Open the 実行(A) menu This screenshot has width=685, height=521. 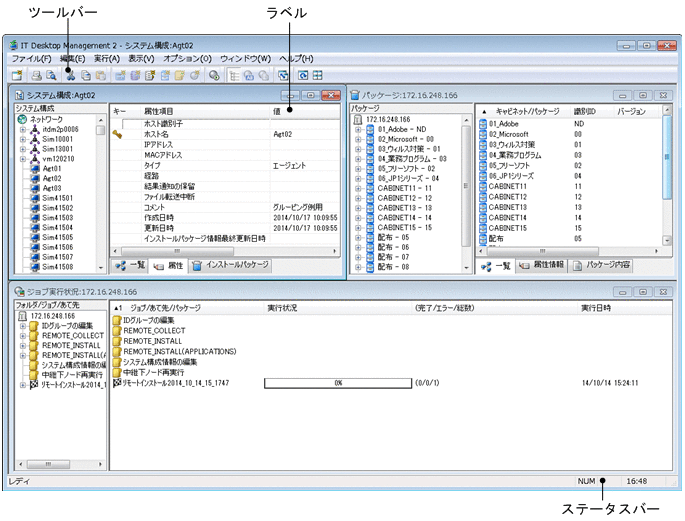107,59
